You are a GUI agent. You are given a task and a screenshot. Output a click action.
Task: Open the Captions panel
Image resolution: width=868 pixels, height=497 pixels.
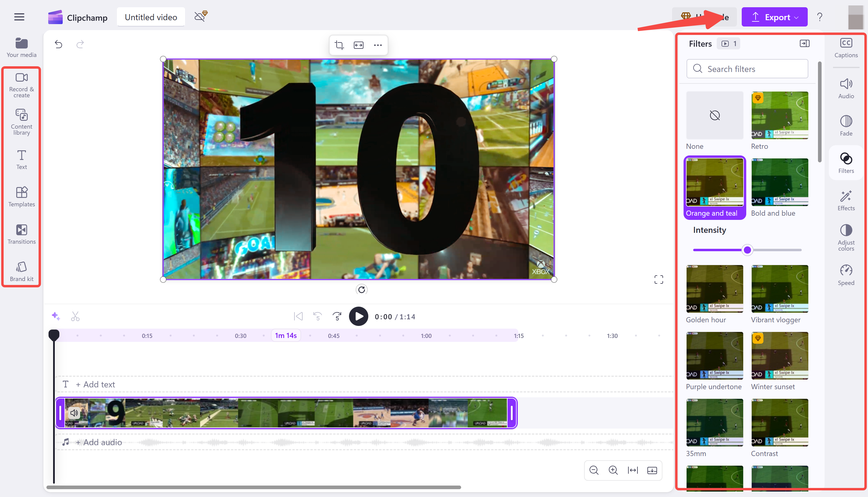(846, 47)
